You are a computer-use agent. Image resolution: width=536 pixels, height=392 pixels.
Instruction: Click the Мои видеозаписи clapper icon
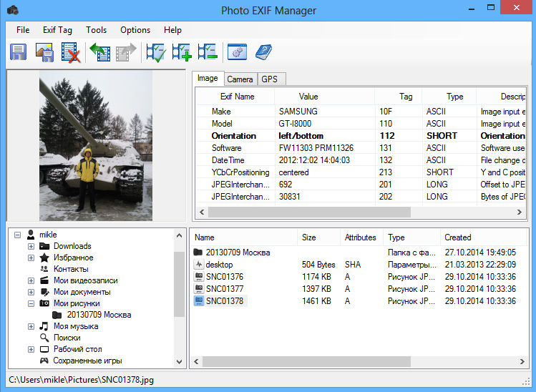pos(44,280)
